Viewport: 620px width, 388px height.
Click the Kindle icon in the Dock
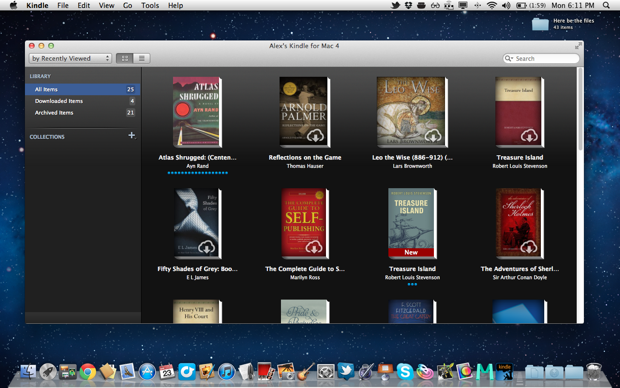(505, 372)
